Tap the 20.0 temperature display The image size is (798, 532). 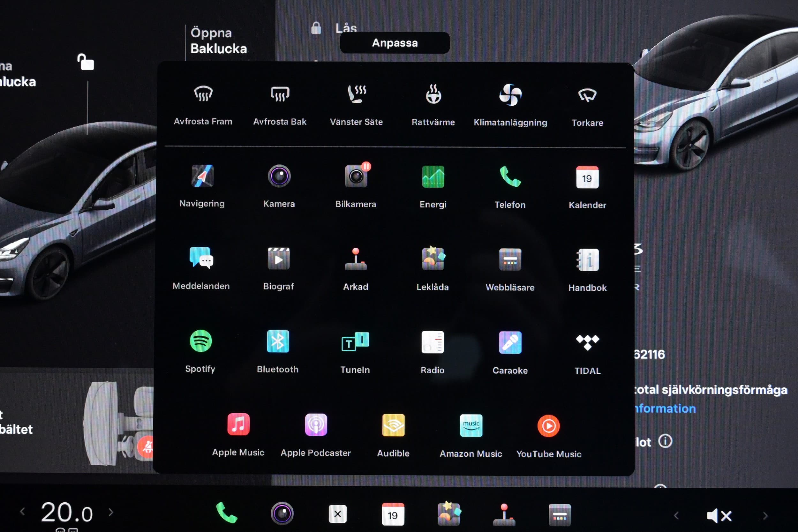66,512
